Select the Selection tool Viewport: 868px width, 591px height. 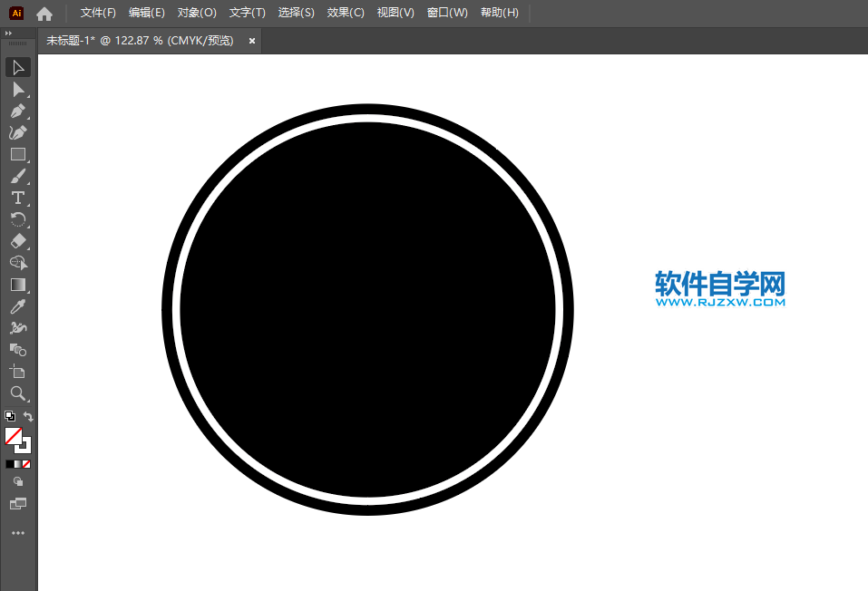pos(18,67)
